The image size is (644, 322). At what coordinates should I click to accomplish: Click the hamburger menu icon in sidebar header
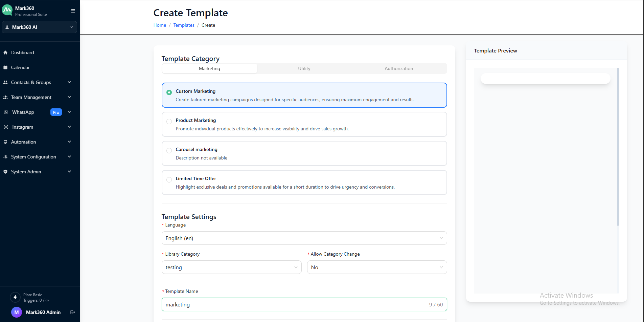pos(73,11)
